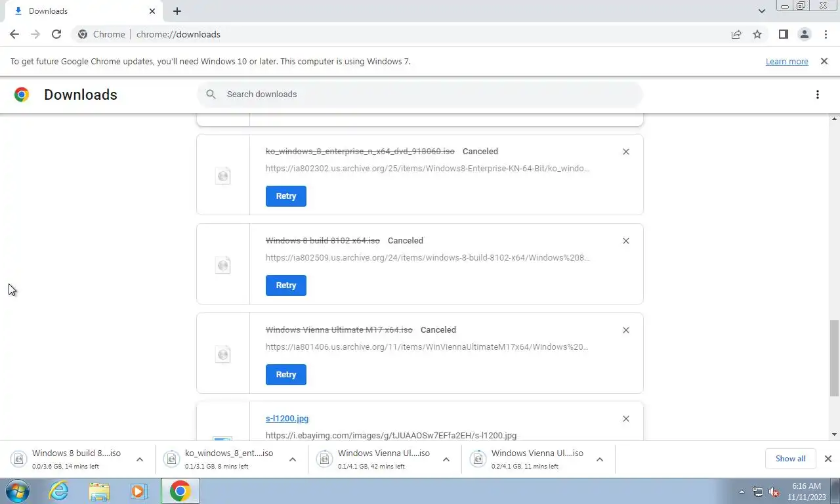Show hidden system tray icons
840x504 pixels.
point(742,492)
